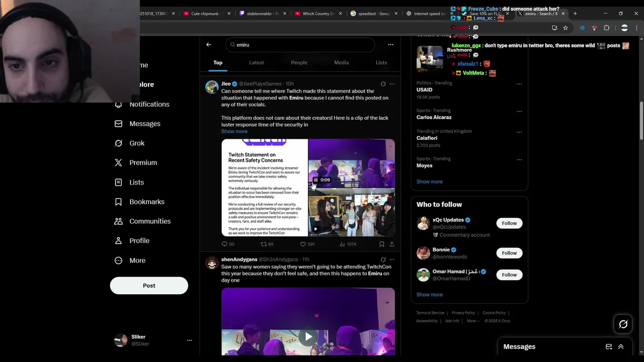Switch to the Latest search tab
The image size is (644, 362).
[x=257, y=63]
